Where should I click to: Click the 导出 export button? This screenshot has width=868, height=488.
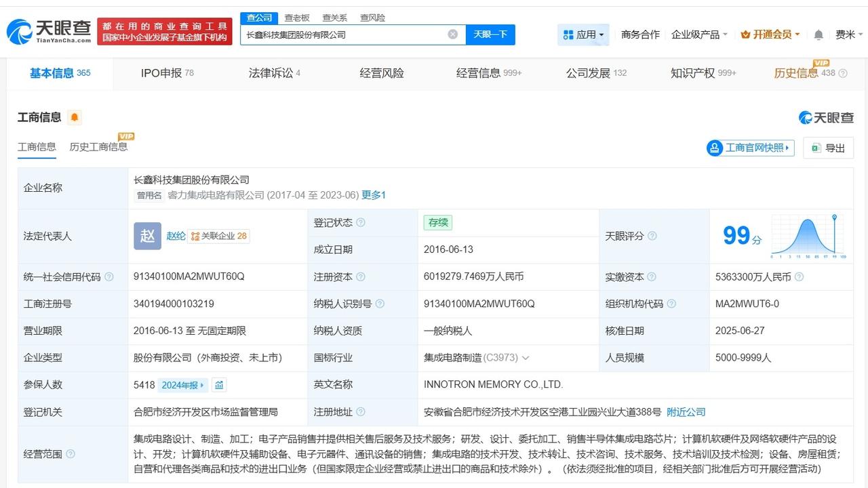(828, 148)
